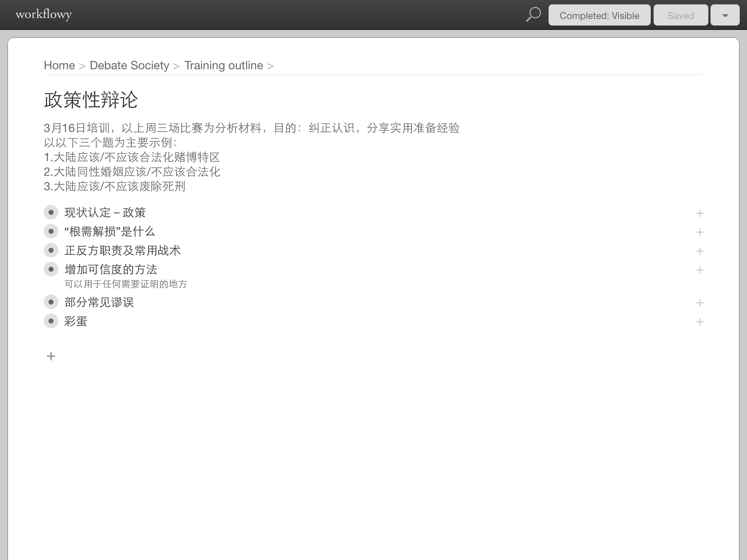This screenshot has height=560, width=747.
Task: Zoom into bullet of "根需解损"是什么
Action: click(x=51, y=231)
